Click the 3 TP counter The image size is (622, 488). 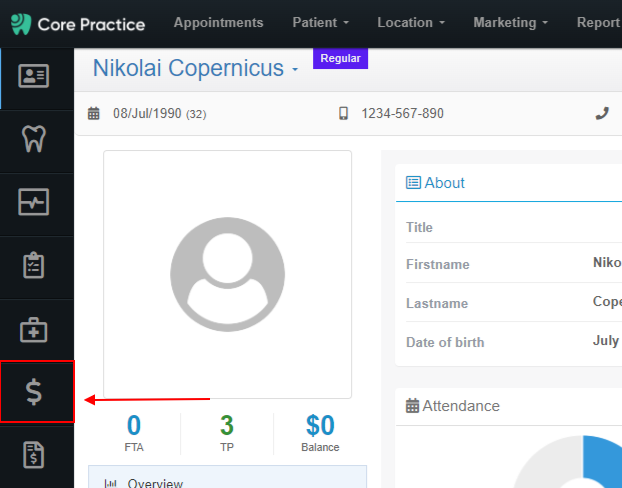227,433
